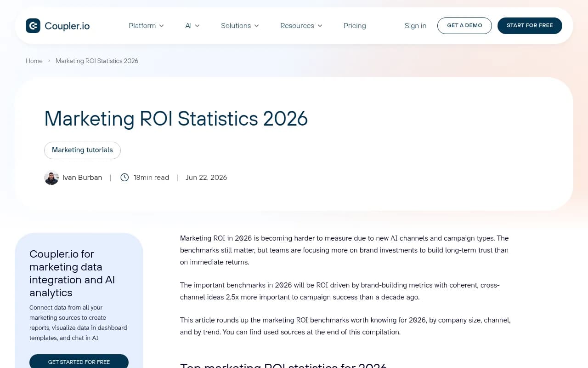This screenshot has height=368, width=588.
Task: Click the Get a Demo button
Action: click(x=464, y=26)
